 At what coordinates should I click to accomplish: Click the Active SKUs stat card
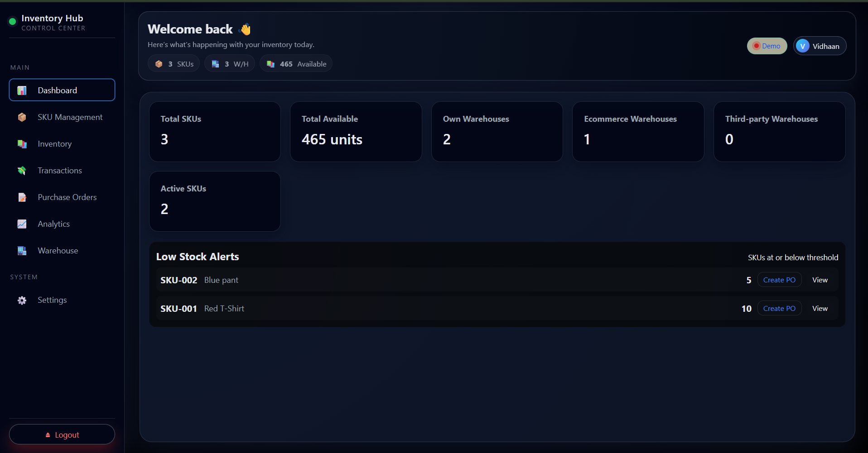tap(215, 201)
